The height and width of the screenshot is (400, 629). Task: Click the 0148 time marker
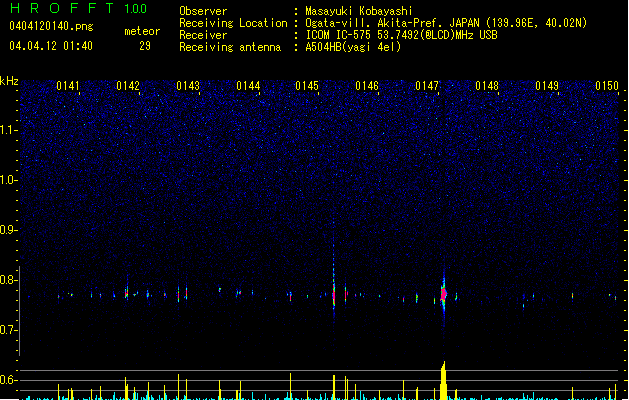point(487,86)
